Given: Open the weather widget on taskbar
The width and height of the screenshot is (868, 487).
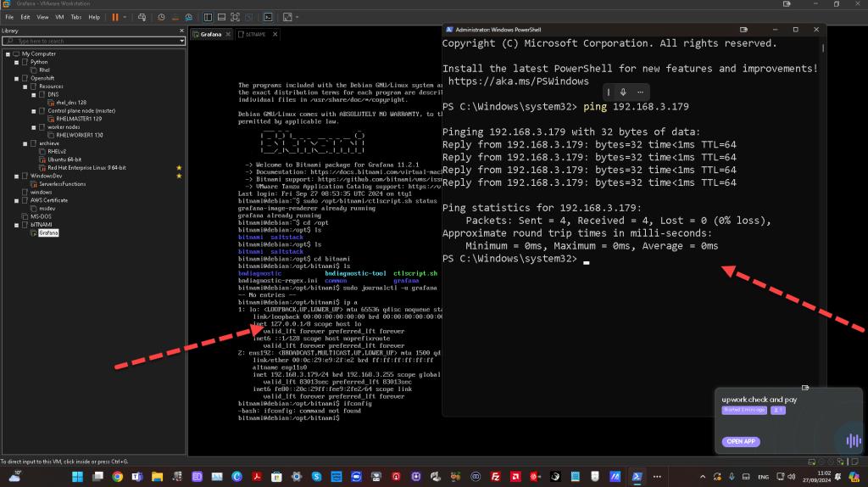Looking at the screenshot, I should tap(15, 477).
